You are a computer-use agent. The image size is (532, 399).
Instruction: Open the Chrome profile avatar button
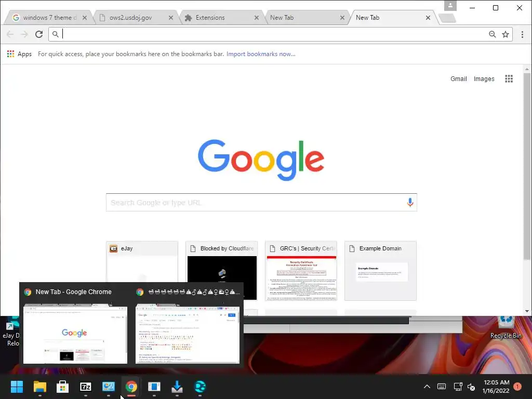pos(450,5)
